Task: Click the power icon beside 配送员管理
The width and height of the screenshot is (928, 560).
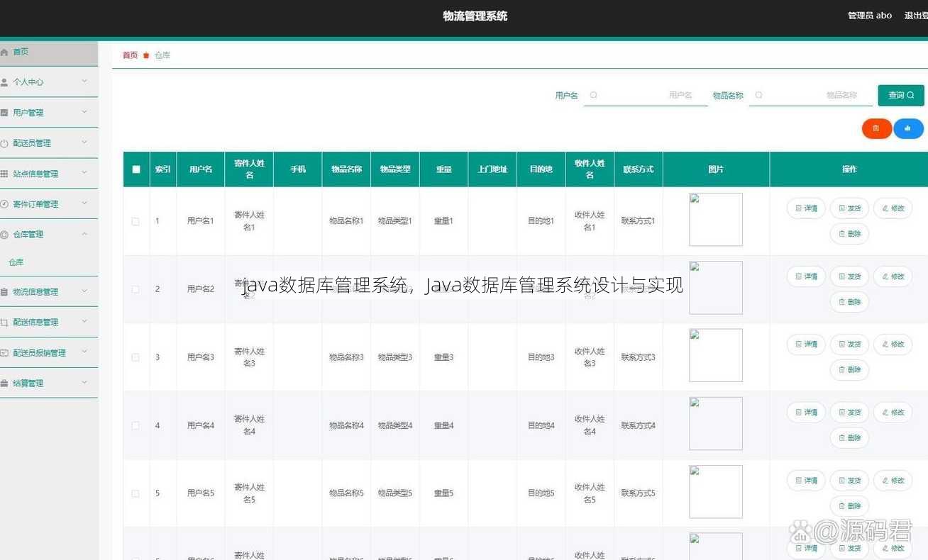Action: (x=4, y=143)
